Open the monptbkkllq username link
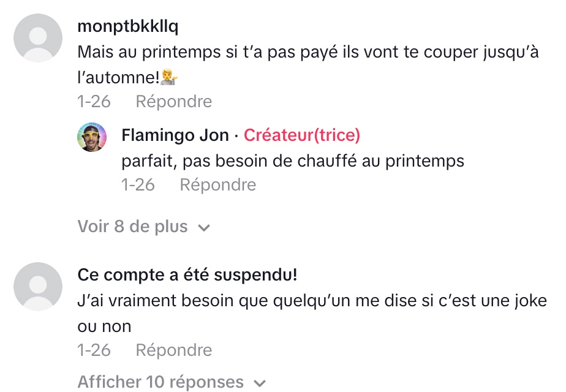The width and height of the screenshot is (566, 392). 128,28
